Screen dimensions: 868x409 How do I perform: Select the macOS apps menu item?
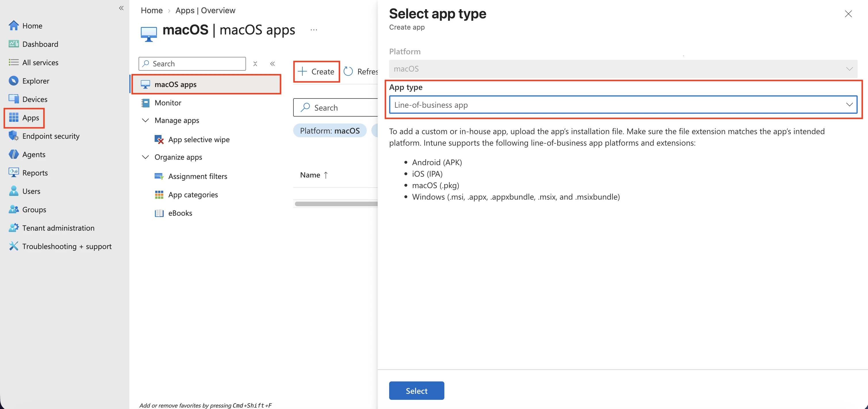click(x=206, y=84)
